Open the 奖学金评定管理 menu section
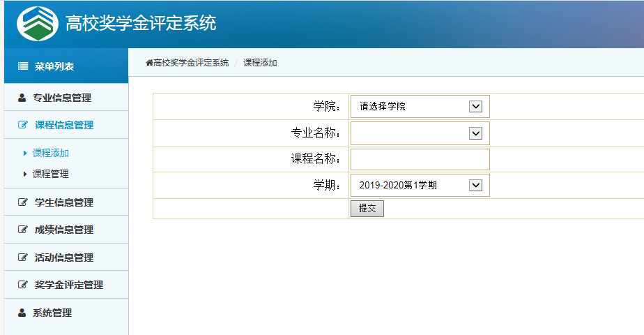Screen dimensions: 644x335 pos(68,285)
